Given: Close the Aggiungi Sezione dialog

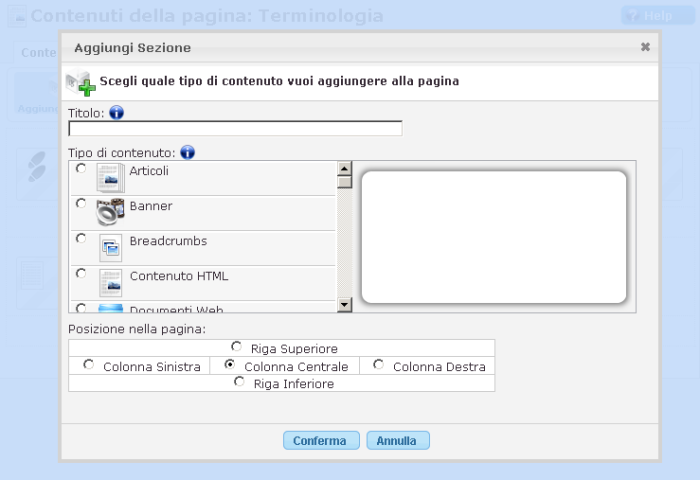Looking at the screenshot, I should (645, 47).
